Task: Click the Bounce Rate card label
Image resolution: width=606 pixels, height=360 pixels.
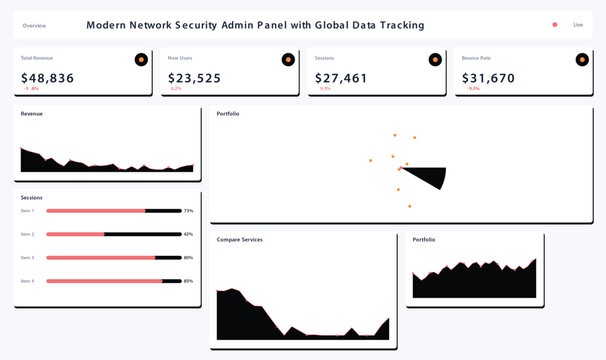Action: 476,58
